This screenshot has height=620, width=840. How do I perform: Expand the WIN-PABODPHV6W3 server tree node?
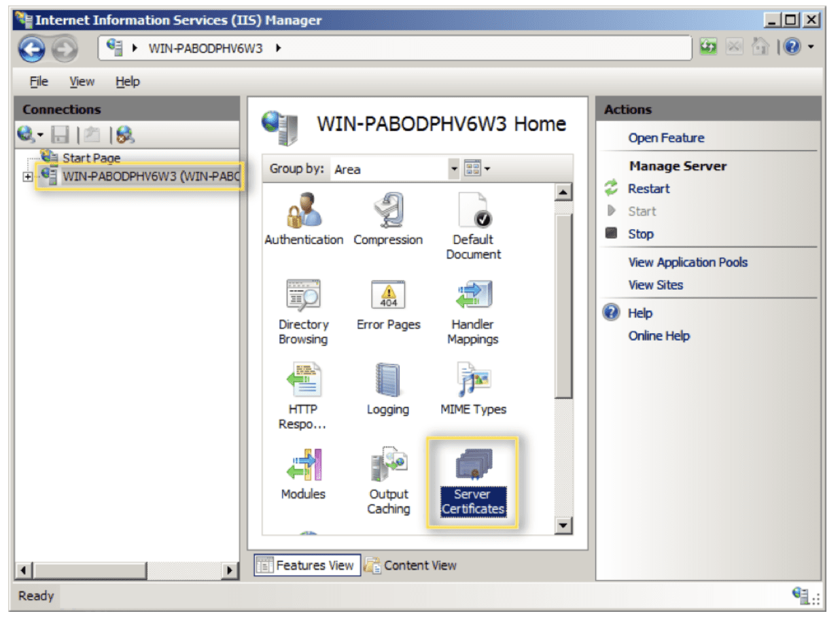(28, 177)
